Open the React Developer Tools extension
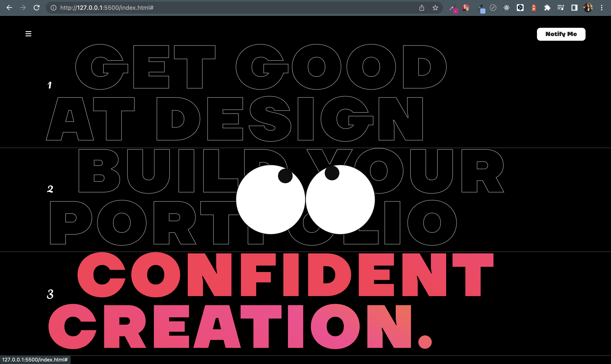This screenshot has height=364, width=611. point(506,8)
